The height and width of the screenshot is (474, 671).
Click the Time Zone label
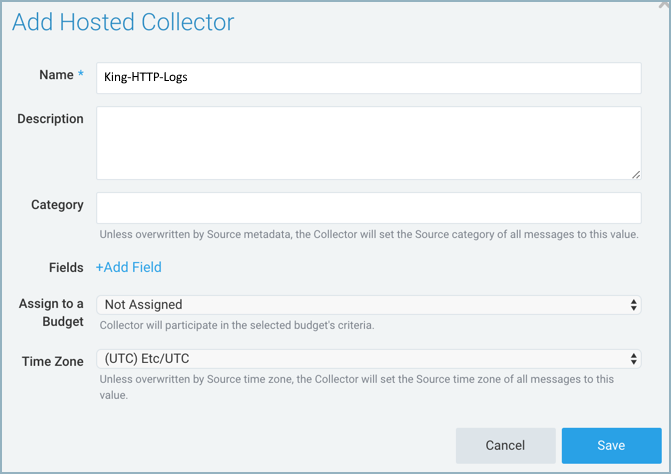coord(53,361)
